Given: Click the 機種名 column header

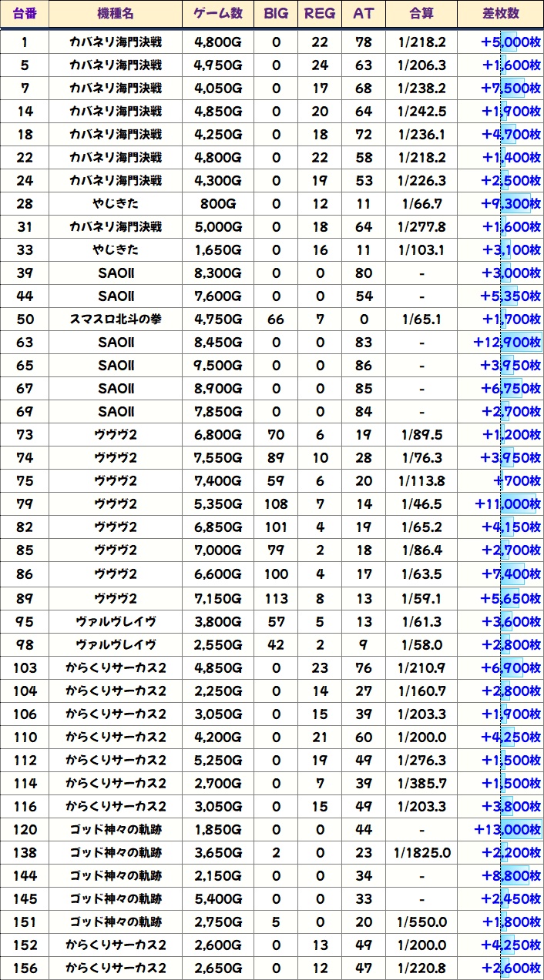Looking at the screenshot, I should (x=116, y=14).
